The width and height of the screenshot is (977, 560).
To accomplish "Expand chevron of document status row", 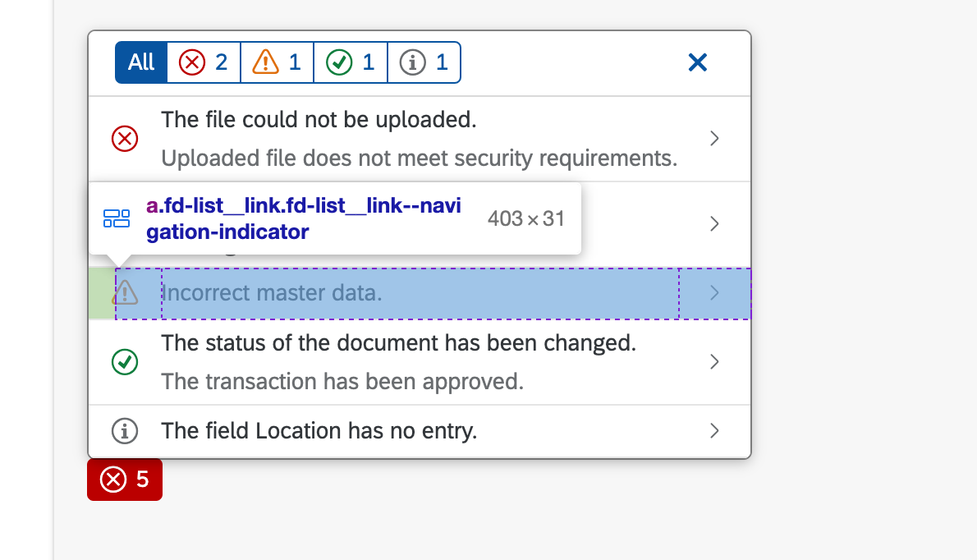I will [x=714, y=362].
